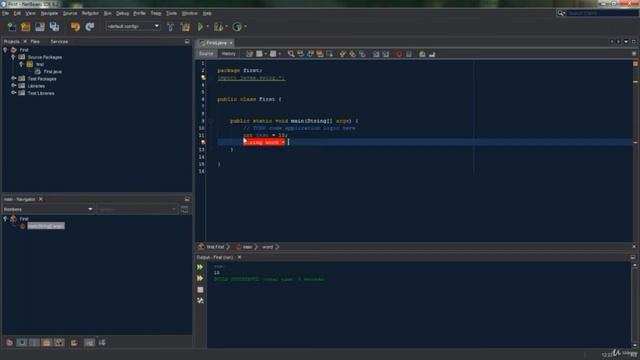Toggle Show Inner Classes in the Navigator bottom toolbar
Screen dimensions: 640x360
point(59,342)
